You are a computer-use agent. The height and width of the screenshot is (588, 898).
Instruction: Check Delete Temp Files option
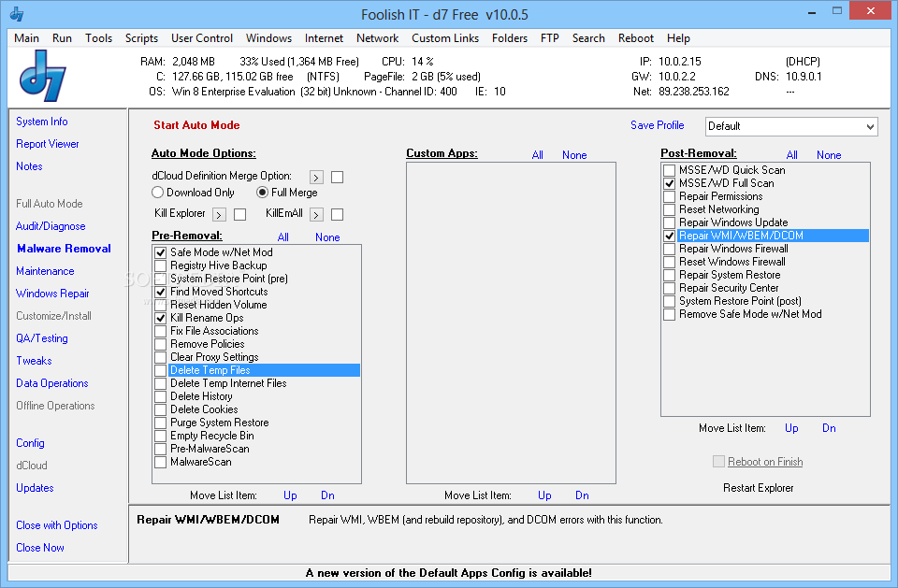tap(160, 370)
